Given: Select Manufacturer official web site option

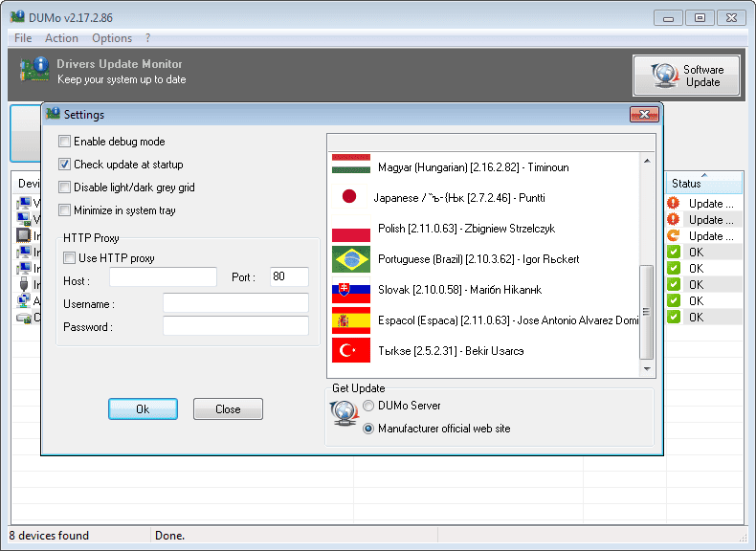Looking at the screenshot, I should click(368, 429).
